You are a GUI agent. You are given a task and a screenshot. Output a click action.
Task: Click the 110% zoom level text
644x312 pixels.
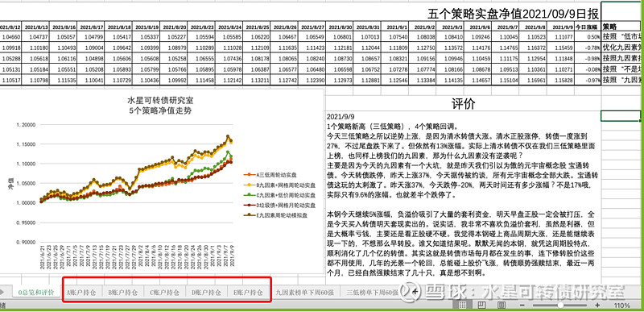tap(622, 306)
